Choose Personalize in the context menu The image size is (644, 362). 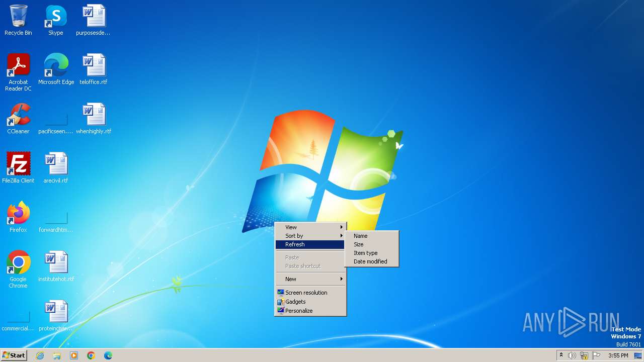point(310,311)
